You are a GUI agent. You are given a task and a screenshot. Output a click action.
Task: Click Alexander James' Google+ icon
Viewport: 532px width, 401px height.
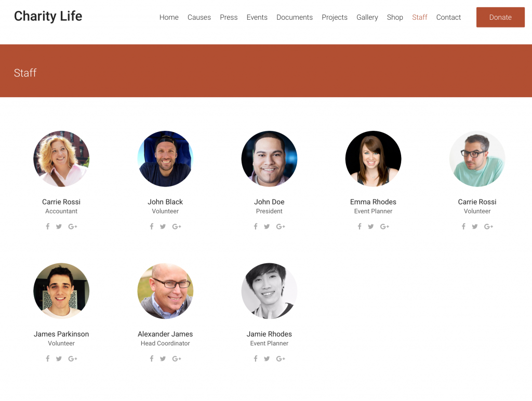click(177, 358)
